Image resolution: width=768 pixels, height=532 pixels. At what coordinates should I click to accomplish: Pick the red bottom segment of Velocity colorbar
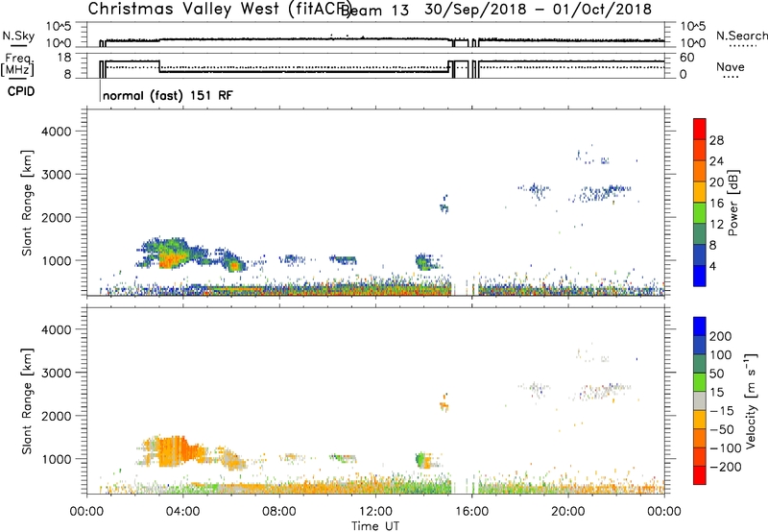coord(700,475)
